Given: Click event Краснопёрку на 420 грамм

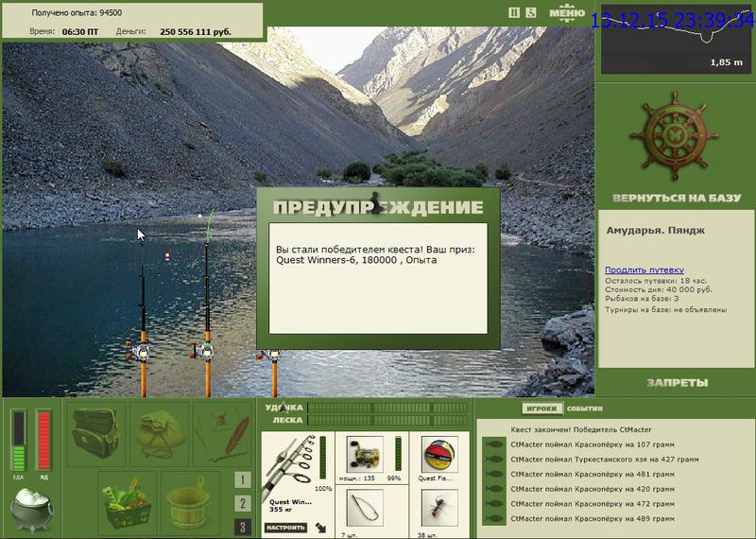Looking at the screenshot, I should pyautogui.click(x=593, y=489).
